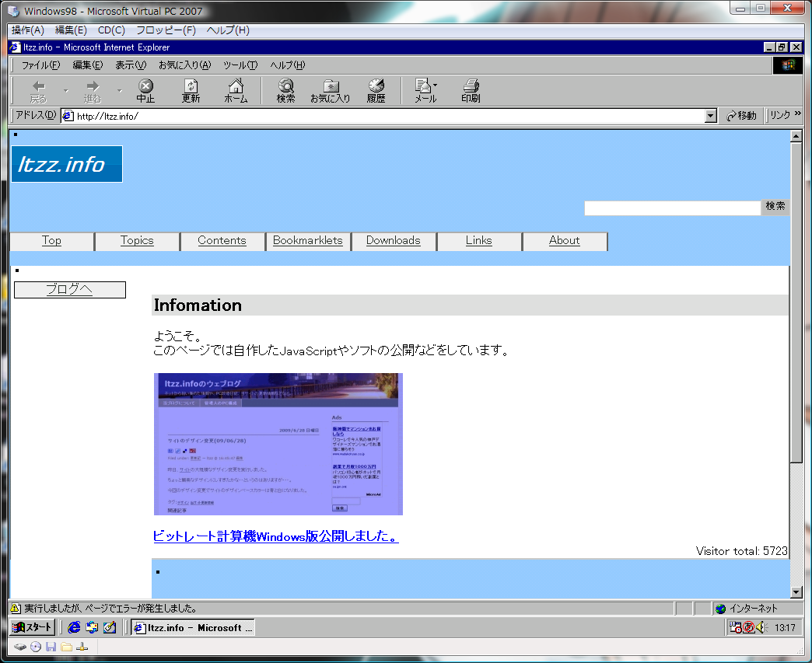Open the Topics navigation link
The width and height of the screenshot is (812, 663).
click(137, 240)
